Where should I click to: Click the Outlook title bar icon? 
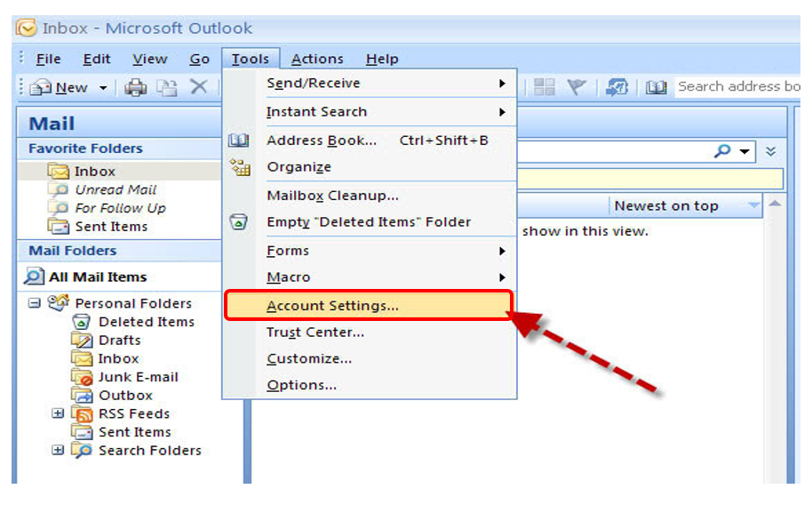(x=26, y=28)
